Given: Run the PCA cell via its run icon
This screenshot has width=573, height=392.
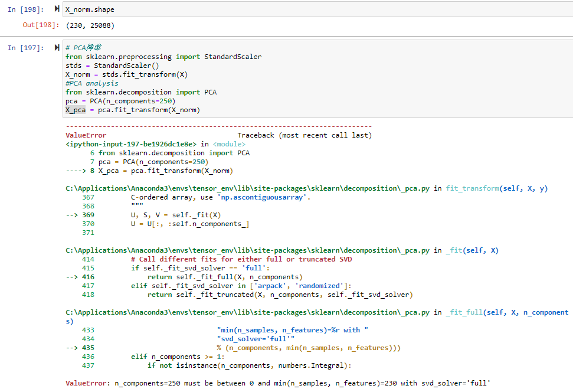Looking at the screenshot, I should tap(57, 47).
